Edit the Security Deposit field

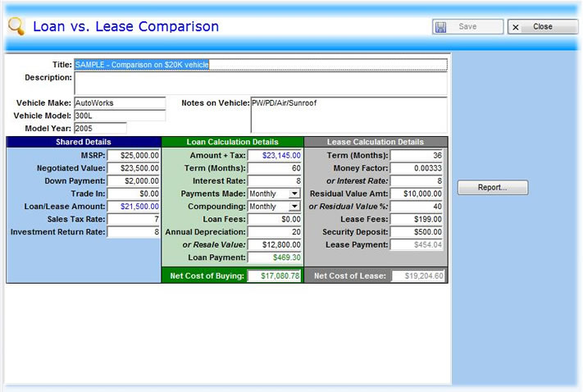417,232
